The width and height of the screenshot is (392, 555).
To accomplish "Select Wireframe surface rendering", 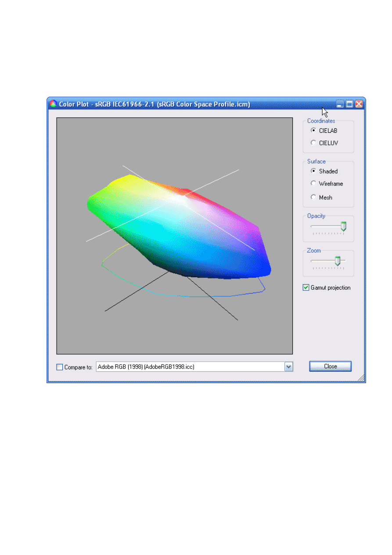I will tap(313, 184).
